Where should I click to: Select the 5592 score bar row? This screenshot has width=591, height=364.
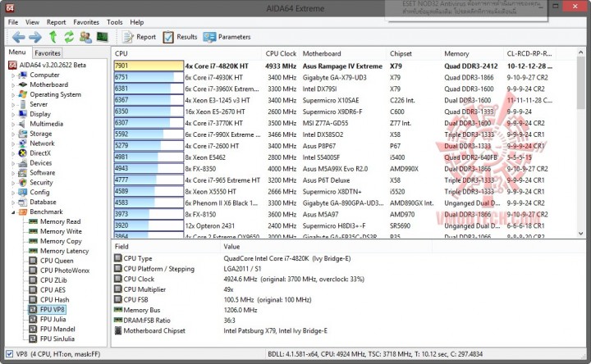coord(149,134)
